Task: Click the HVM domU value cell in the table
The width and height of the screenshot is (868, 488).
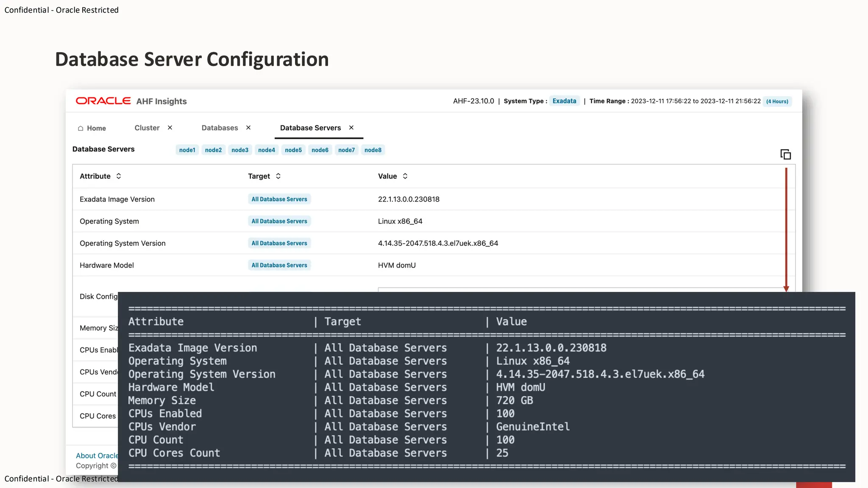Action: click(x=397, y=265)
